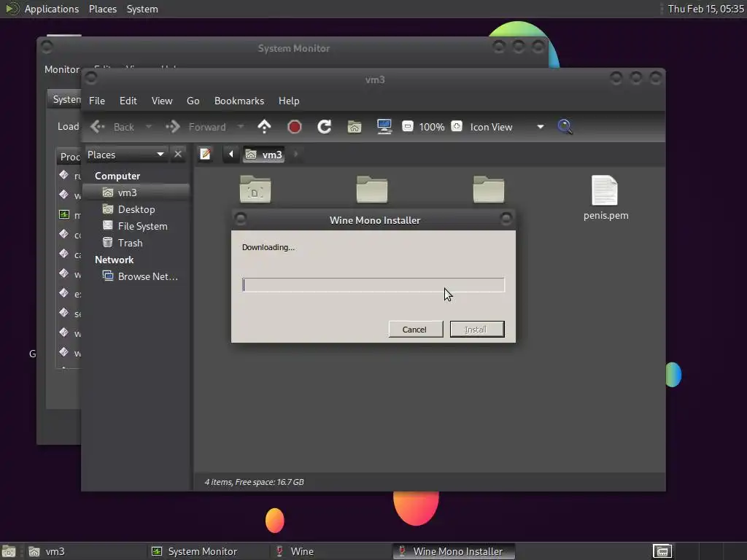
Task: Click the show desktop icon in bottom panel
Action: pyautogui.click(x=9, y=551)
